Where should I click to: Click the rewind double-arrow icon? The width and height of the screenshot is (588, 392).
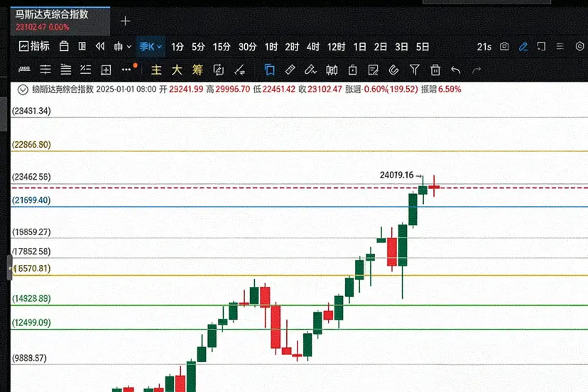tap(100, 46)
